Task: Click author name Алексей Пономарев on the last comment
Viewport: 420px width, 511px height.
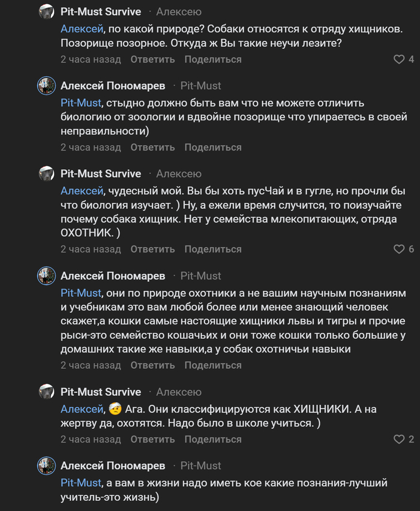Action: pos(113,465)
